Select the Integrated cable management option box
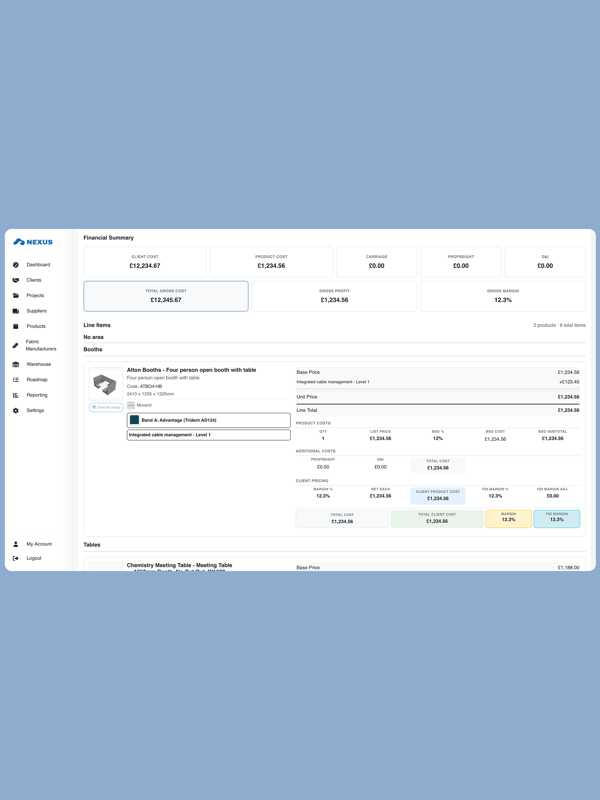Screen dimensions: 600x800 (x=208, y=435)
